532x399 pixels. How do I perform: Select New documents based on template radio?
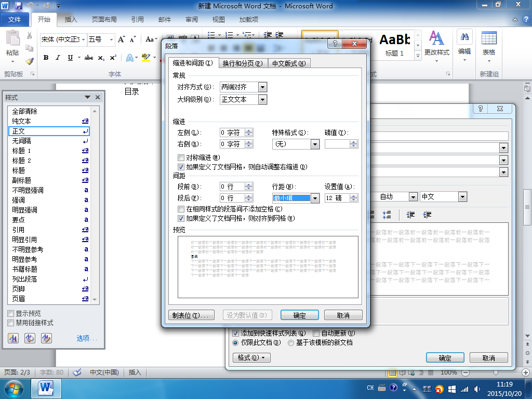tap(291, 343)
